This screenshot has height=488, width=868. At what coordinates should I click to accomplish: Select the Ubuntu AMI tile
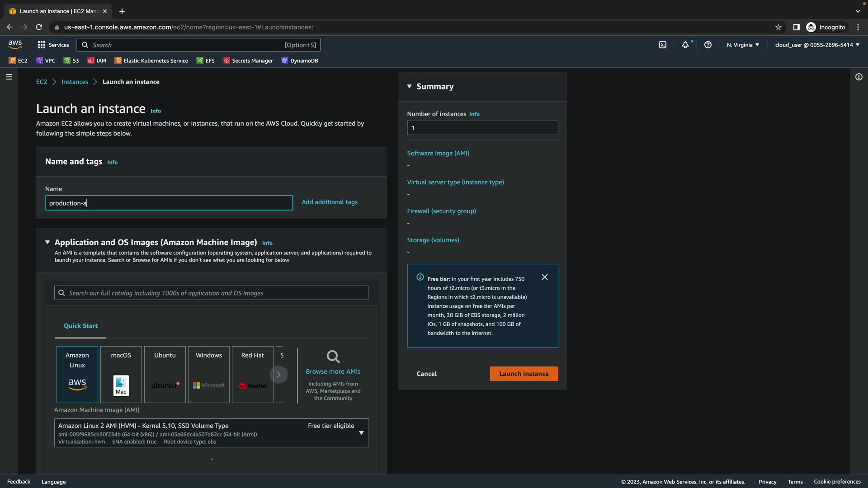click(165, 374)
